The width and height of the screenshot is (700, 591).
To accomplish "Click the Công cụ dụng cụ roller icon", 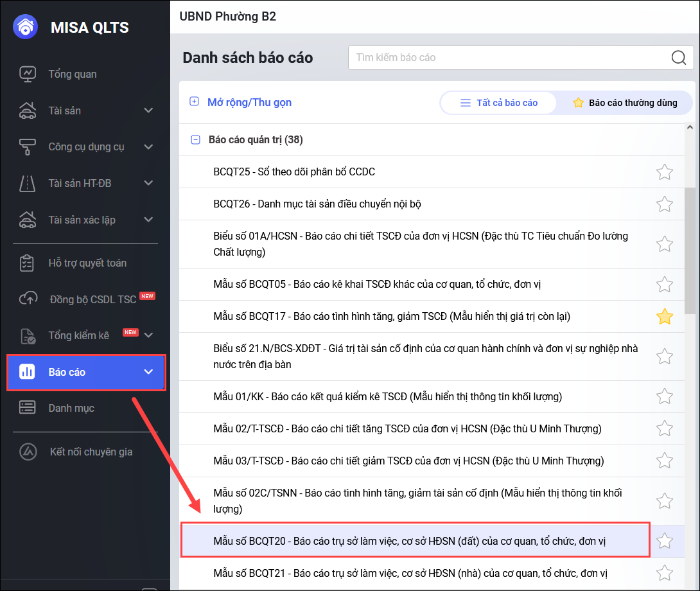I will (27, 146).
